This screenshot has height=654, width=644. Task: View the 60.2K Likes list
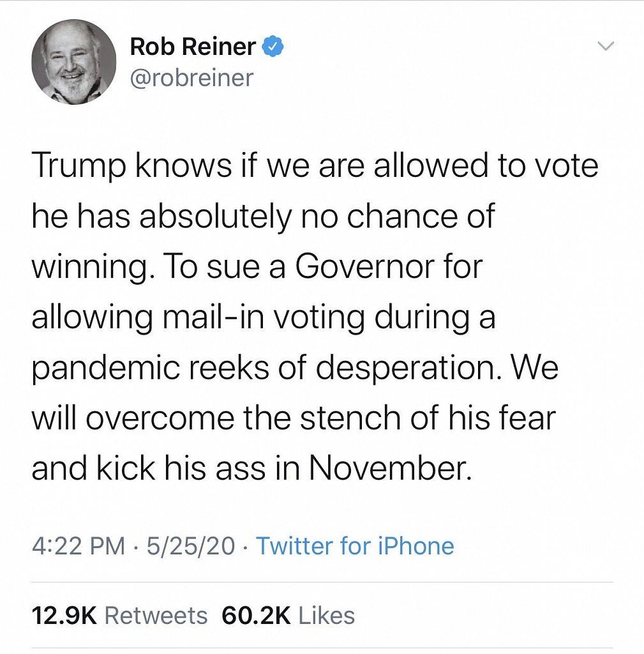tap(288, 616)
